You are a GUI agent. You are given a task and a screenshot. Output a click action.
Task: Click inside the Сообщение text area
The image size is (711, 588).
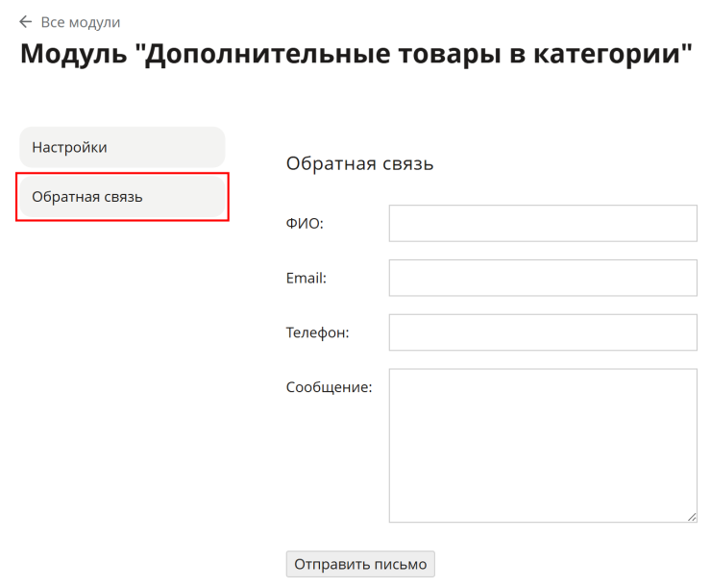pos(543,446)
